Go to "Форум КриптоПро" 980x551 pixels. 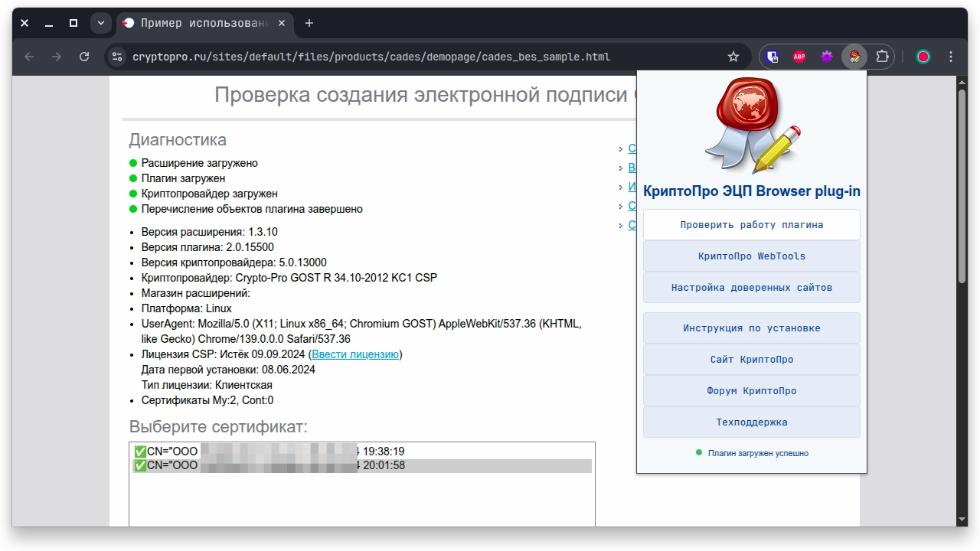pos(751,391)
